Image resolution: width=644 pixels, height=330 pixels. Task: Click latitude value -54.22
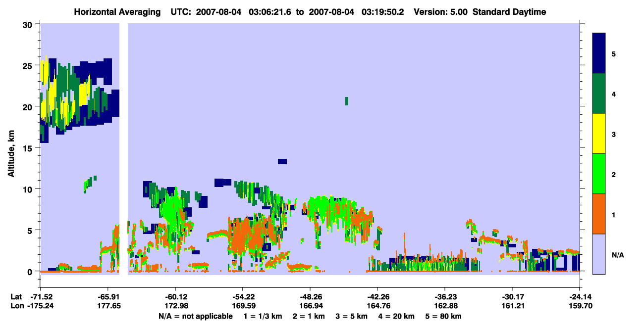243,297
